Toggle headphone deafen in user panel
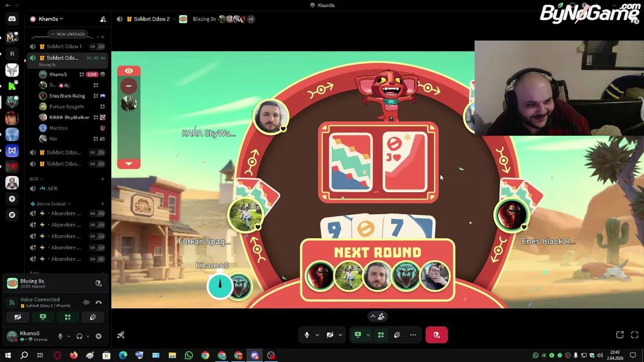 pos(79,336)
